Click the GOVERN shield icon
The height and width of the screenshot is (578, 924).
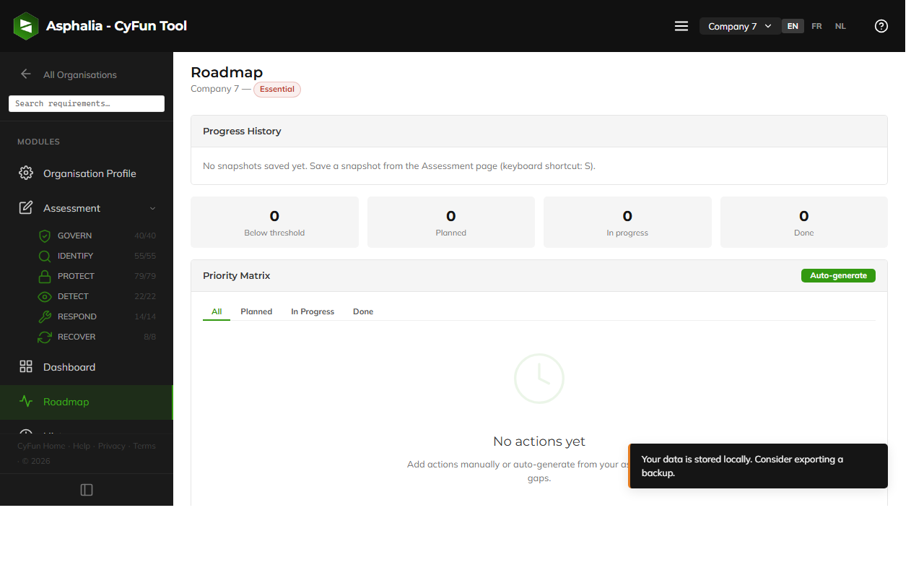pyautogui.click(x=43, y=235)
